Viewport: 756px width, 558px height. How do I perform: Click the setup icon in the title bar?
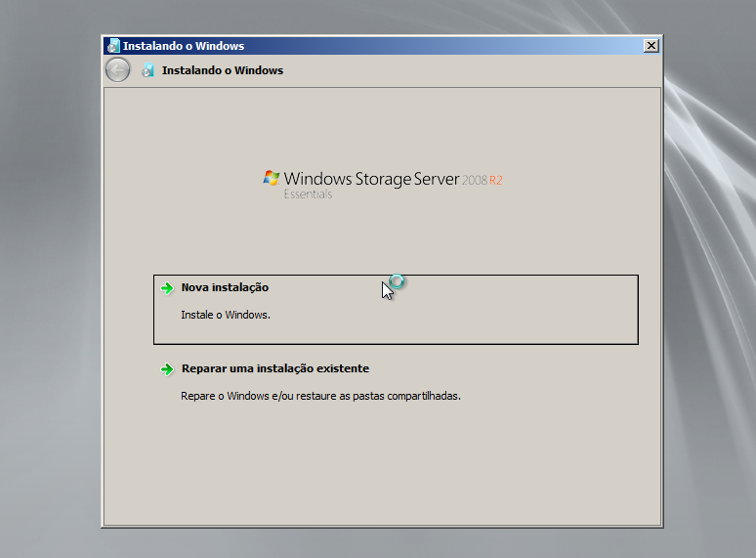(x=113, y=46)
